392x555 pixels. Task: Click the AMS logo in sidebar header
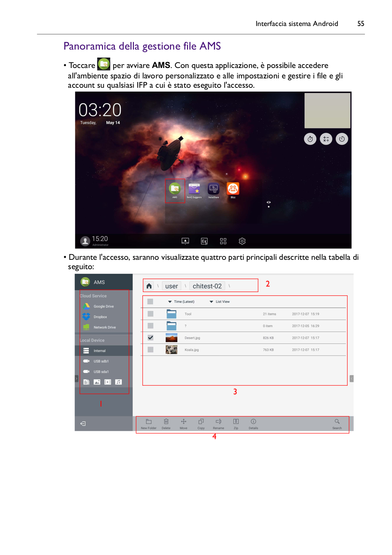[x=85, y=282]
